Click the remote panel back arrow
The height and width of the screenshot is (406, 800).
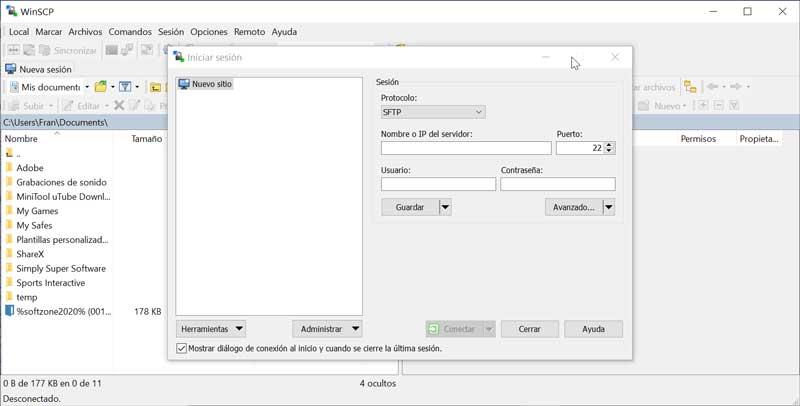[x=712, y=87]
